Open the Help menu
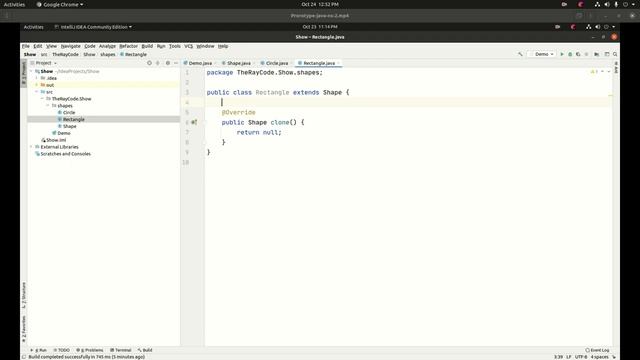The height and width of the screenshot is (360, 640). tap(223, 46)
